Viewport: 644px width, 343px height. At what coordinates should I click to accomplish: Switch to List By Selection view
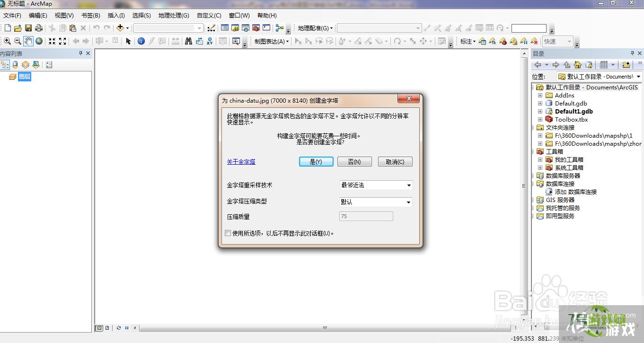(x=36, y=65)
